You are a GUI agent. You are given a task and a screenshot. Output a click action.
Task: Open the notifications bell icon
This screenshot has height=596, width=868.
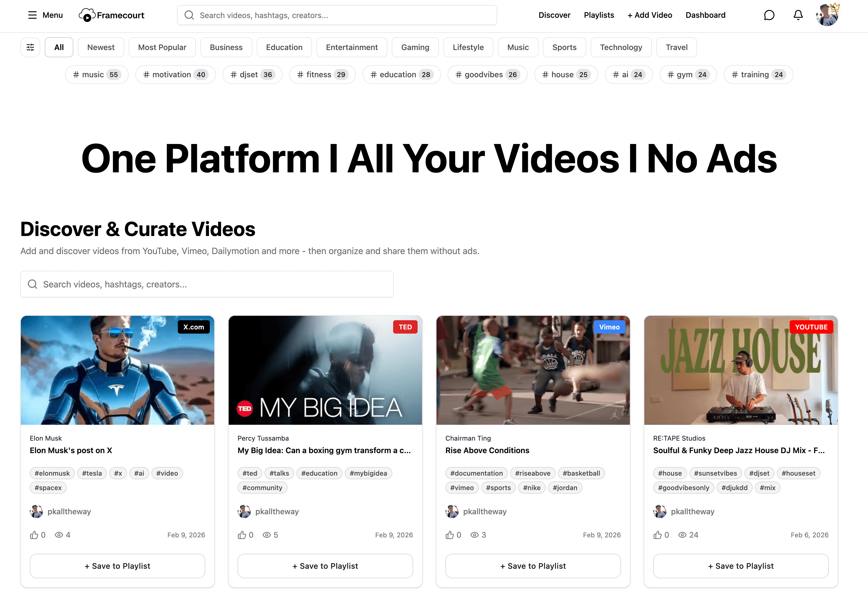click(x=798, y=15)
